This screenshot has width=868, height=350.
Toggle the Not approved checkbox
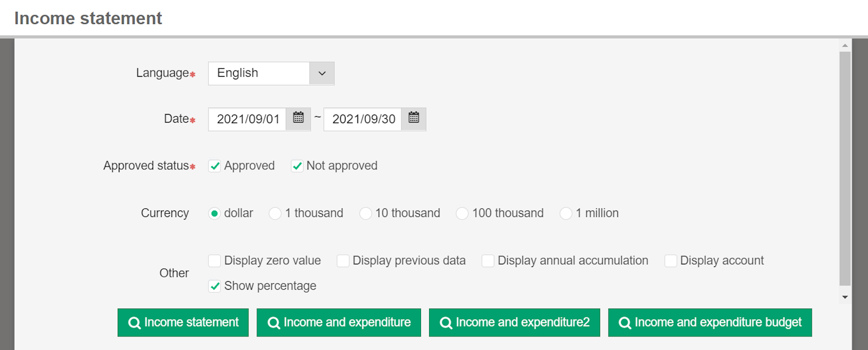[297, 166]
